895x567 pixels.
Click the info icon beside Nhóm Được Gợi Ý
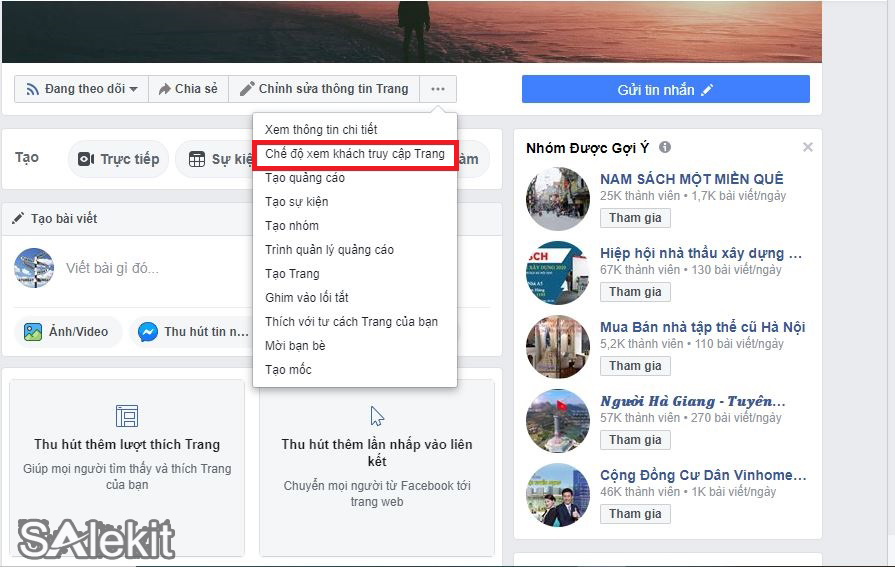coord(665,147)
